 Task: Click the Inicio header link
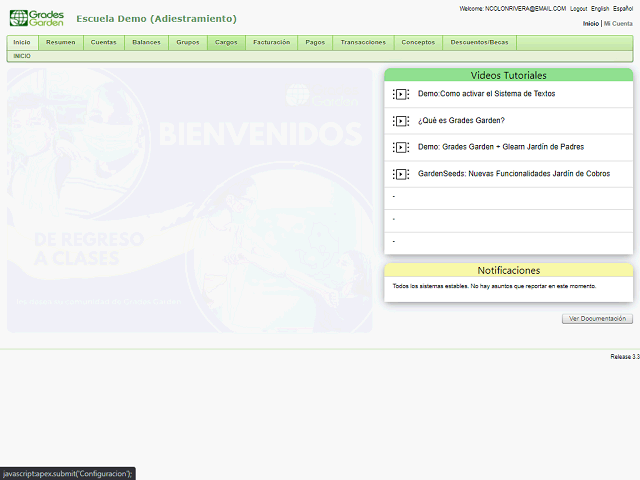pos(591,24)
